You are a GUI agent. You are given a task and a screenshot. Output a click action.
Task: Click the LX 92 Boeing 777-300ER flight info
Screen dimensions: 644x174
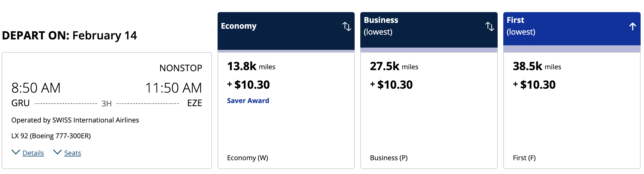coord(51,136)
